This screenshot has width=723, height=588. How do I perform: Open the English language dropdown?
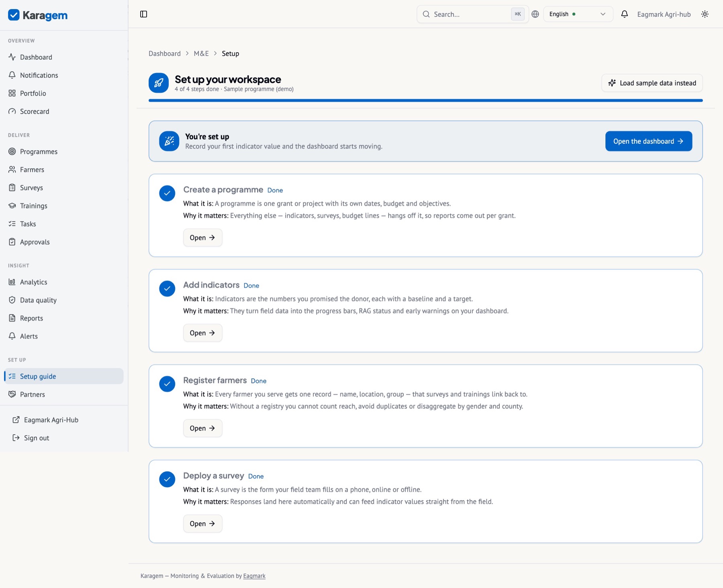coord(578,14)
